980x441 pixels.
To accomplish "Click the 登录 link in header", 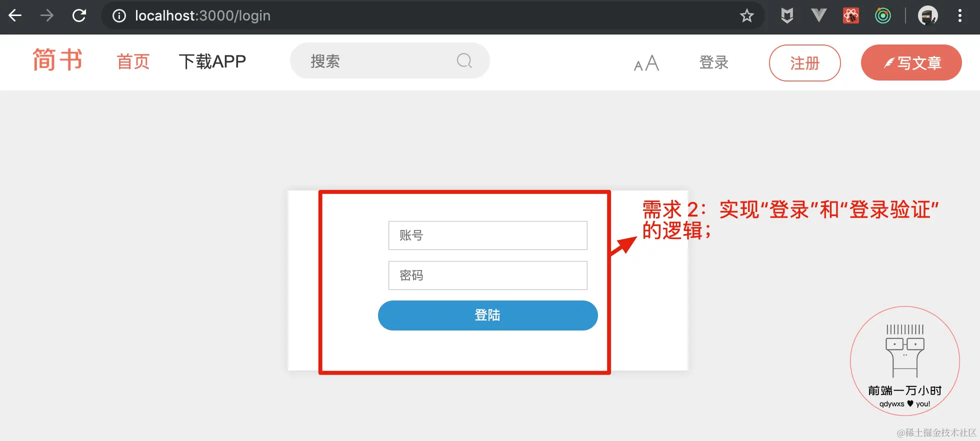I will [714, 62].
